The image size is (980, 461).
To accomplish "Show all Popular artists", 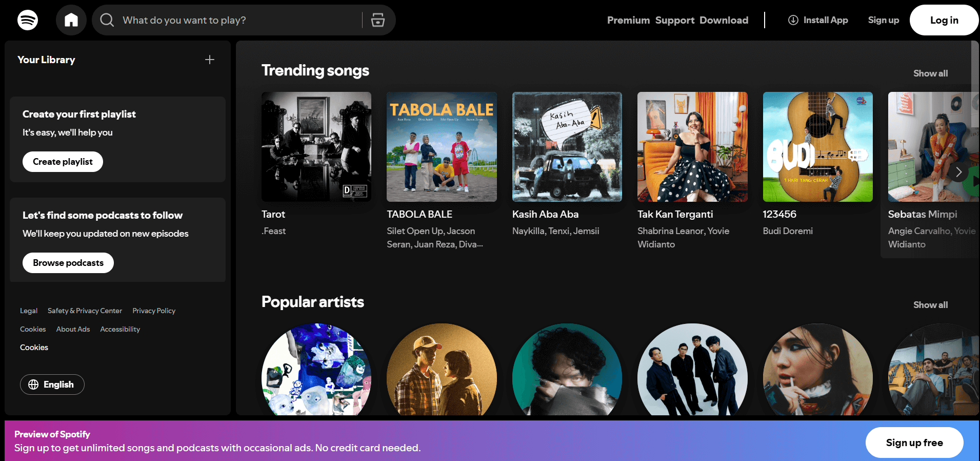I will tap(930, 305).
